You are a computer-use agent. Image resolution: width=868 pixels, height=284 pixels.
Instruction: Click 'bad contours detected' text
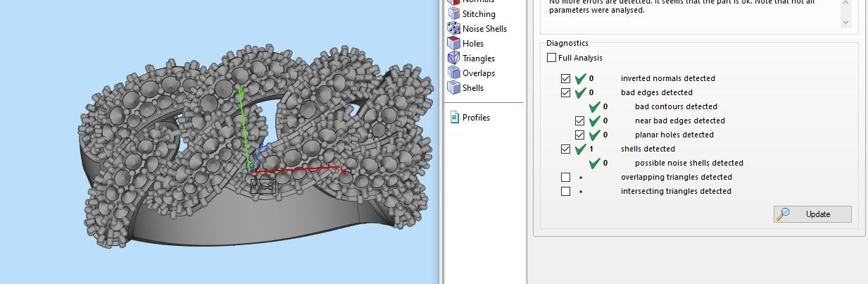click(x=676, y=106)
